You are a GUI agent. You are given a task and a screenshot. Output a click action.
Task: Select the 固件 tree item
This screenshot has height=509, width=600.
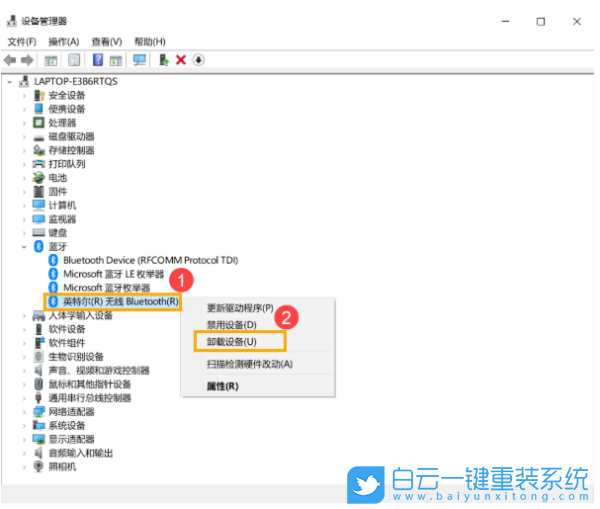[x=58, y=192]
